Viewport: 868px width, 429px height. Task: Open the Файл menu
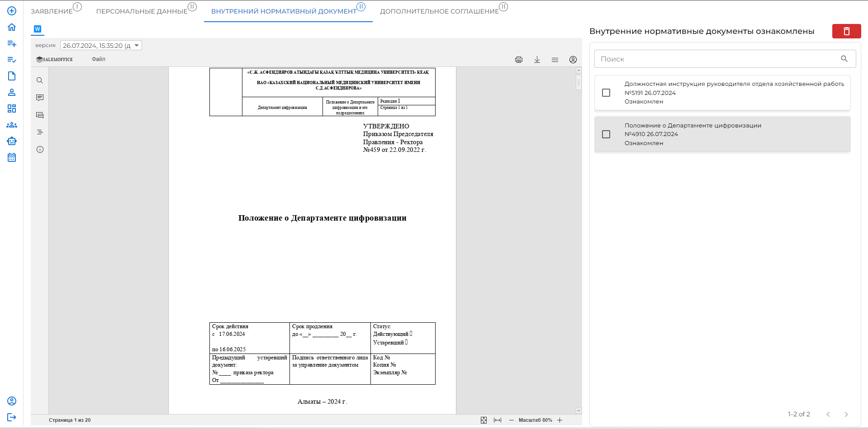pyautogui.click(x=98, y=59)
